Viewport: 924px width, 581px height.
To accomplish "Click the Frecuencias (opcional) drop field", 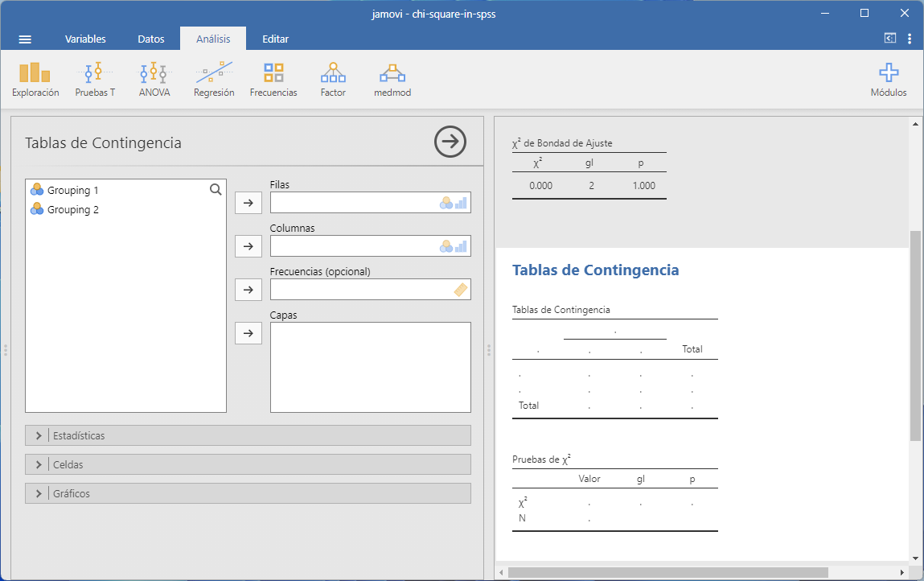I will tap(362, 290).
